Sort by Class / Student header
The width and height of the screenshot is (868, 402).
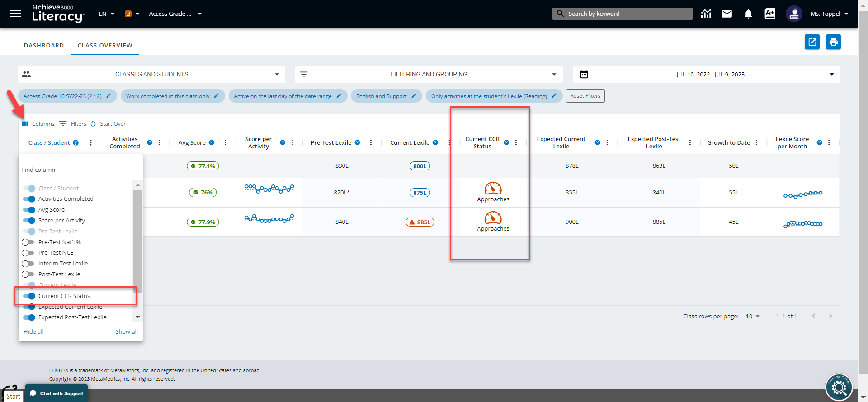pyautogui.click(x=49, y=142)
